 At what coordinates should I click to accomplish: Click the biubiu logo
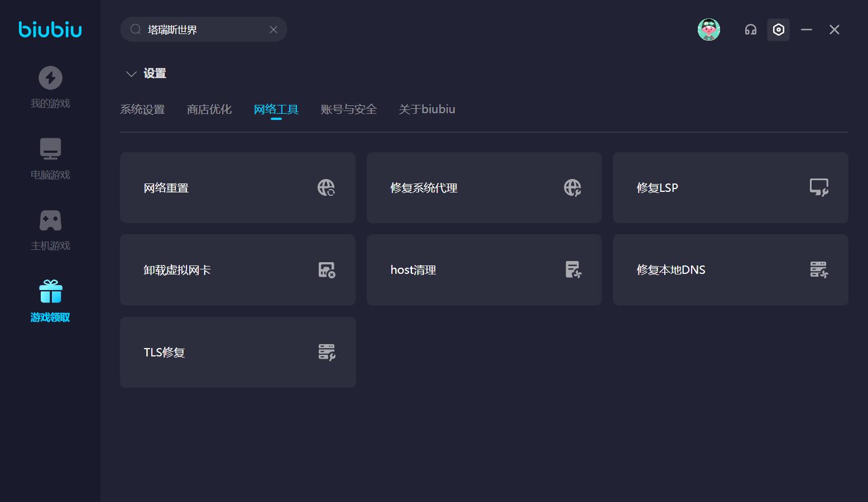[50, 29]
